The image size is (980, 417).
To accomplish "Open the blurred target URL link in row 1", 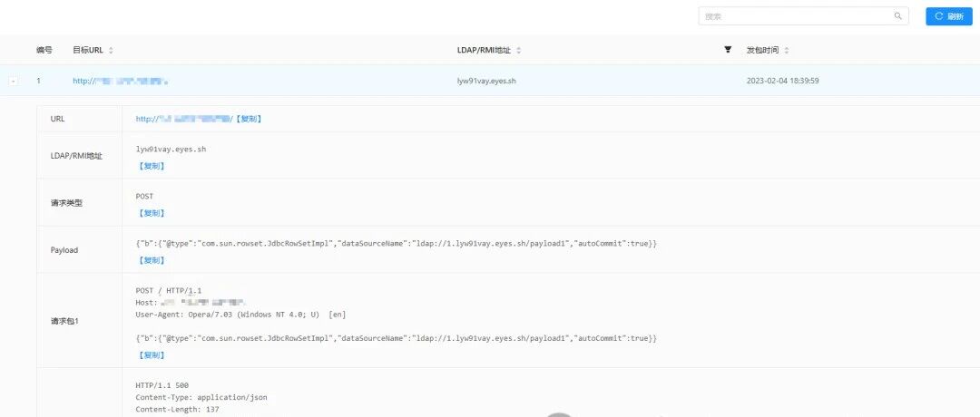I will (x=121, y=81).
